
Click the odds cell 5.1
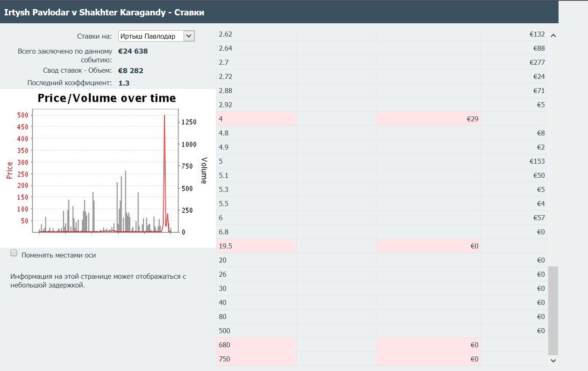(x=256, y=175)
